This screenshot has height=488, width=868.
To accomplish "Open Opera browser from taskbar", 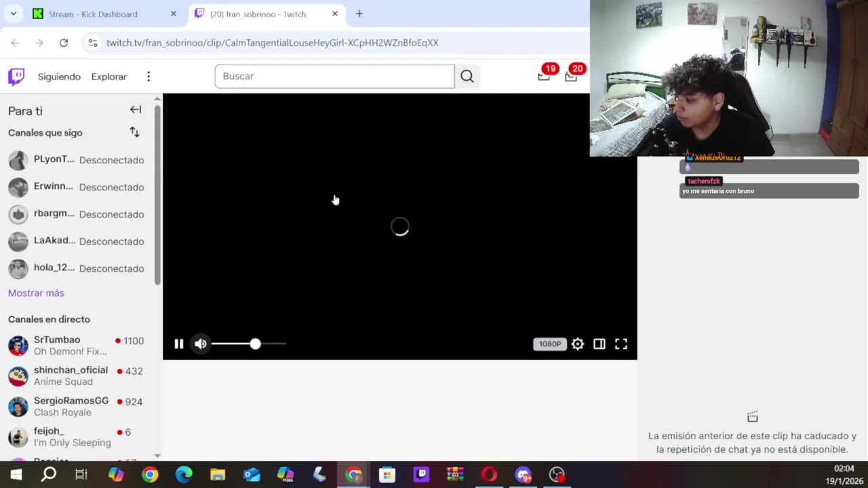I will point(489,474).
